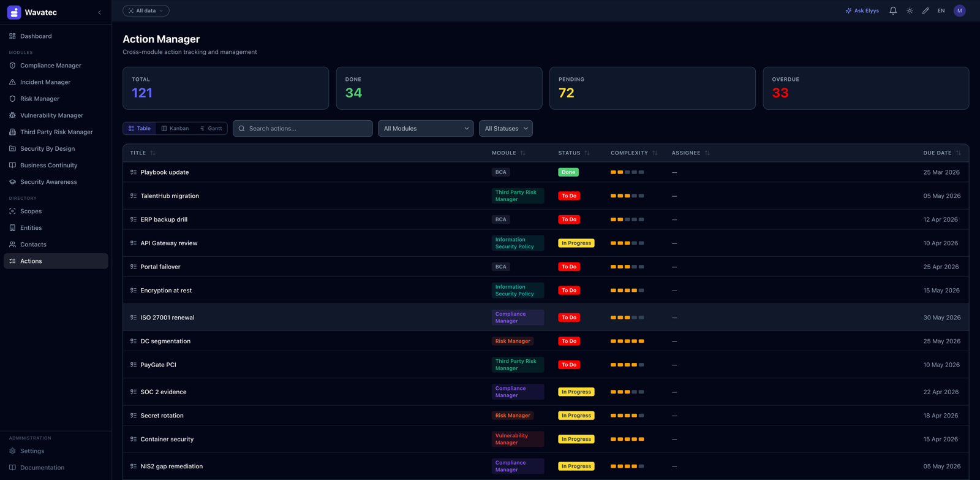Image resolution: width=980 pixels, height=480 pixels.
Task: Open Incident Manager warning icon in sidebar
Action: pyautogui.click(x=12, y=82)
